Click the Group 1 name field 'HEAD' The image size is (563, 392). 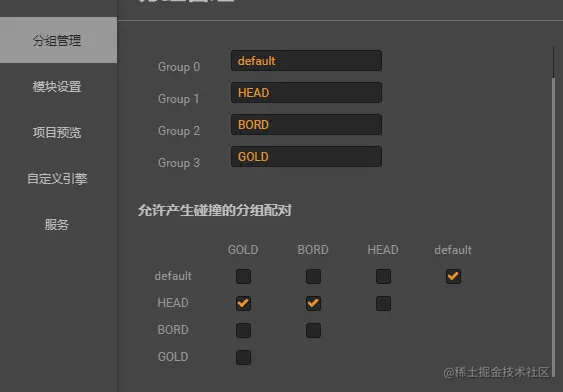click(x=306, y=93)
